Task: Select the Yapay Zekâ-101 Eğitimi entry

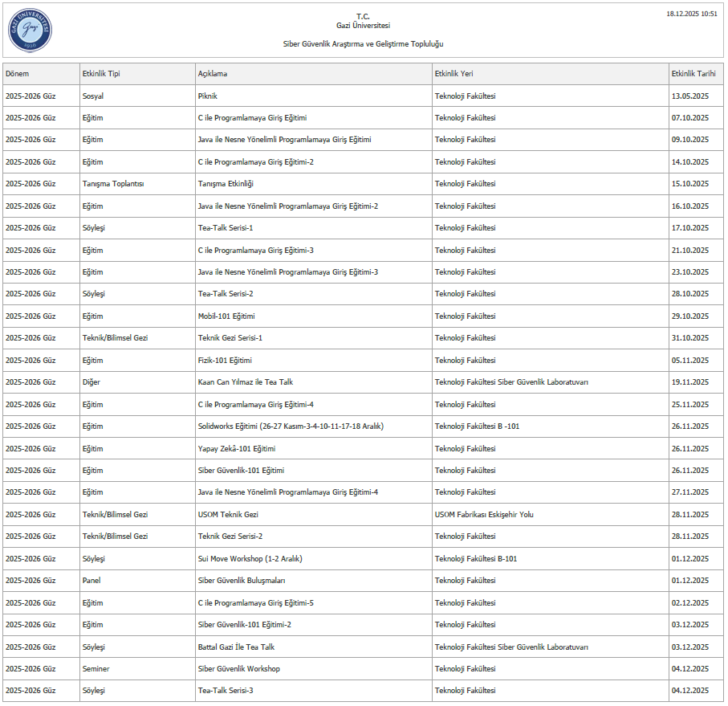Action: coord(237,448)
